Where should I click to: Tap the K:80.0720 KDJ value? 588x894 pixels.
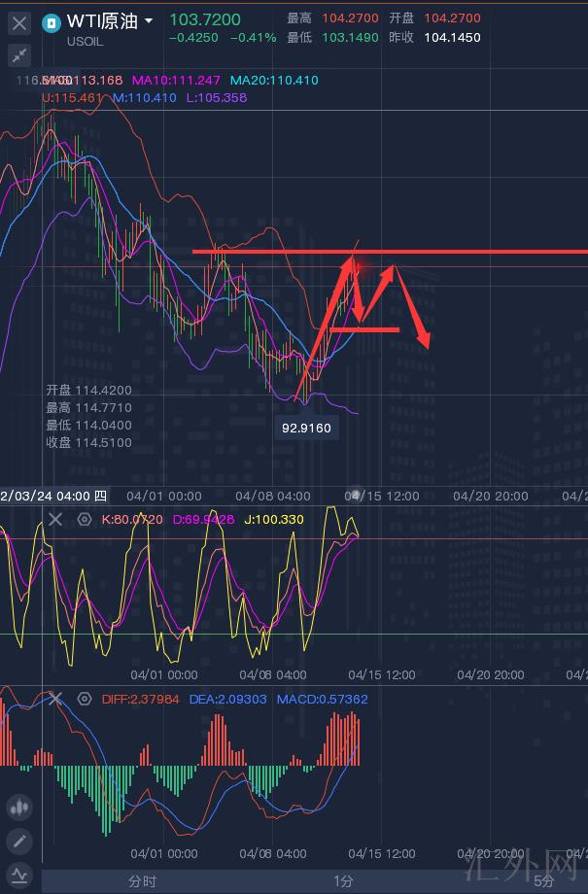click(132, 520)
